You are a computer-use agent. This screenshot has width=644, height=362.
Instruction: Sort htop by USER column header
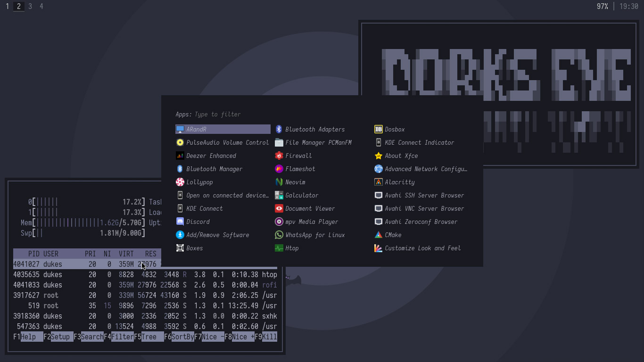coord(51,254)
